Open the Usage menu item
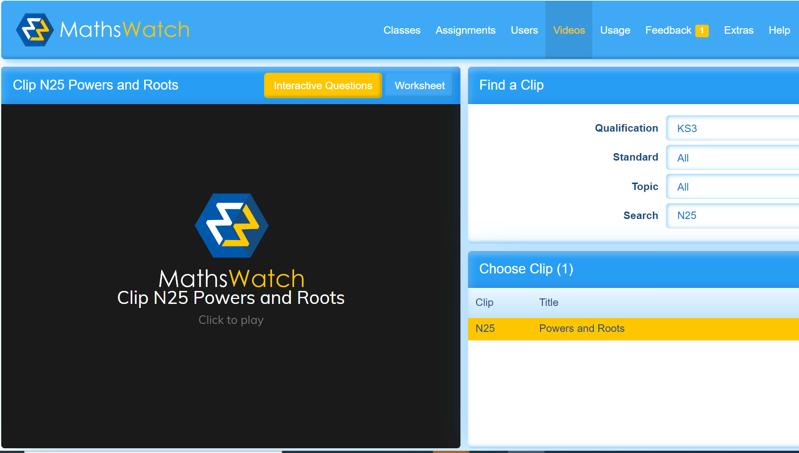This screenshot has width=799, height=453. [x=615, y=31]
